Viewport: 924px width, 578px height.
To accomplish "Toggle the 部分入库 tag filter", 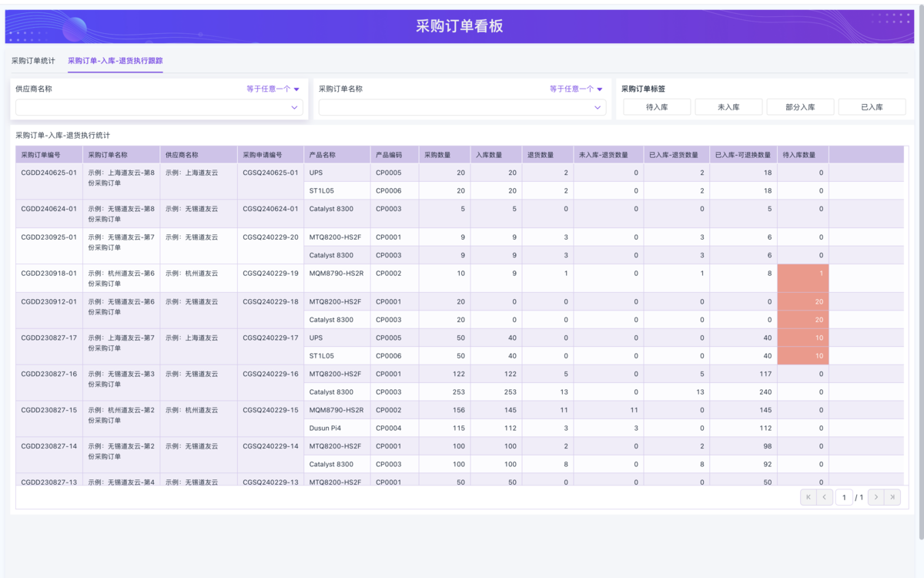I will pos(800,107).
